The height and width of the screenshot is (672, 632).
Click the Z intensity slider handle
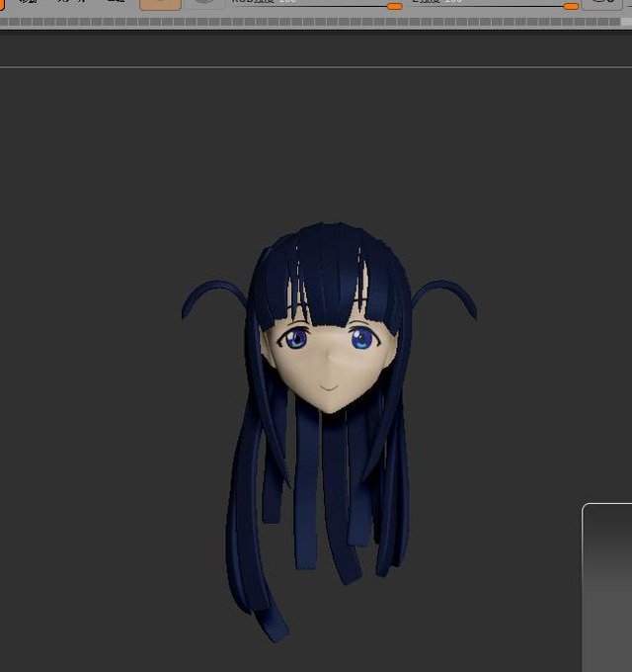(571, 7)
